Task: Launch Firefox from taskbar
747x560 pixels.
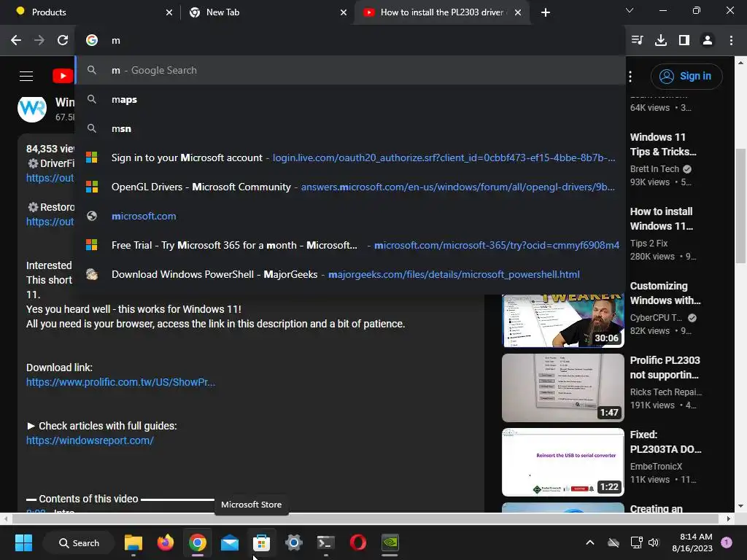Action: coord(166,542)
